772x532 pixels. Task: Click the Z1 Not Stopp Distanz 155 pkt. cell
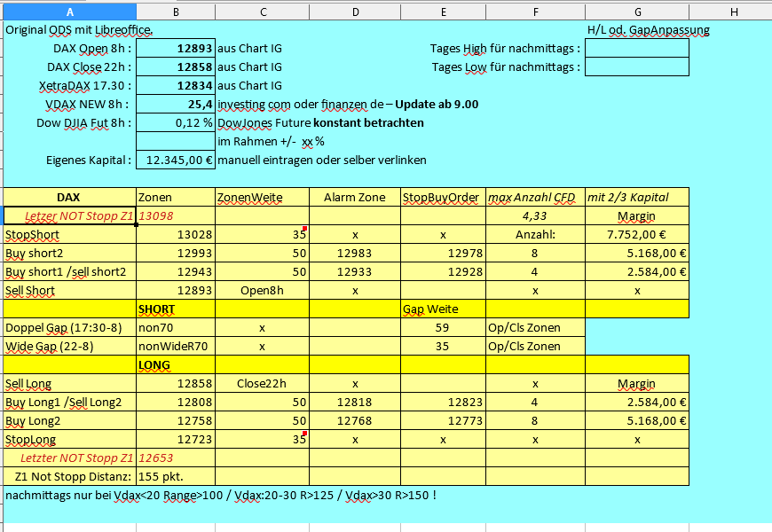(x=176, y=477)
